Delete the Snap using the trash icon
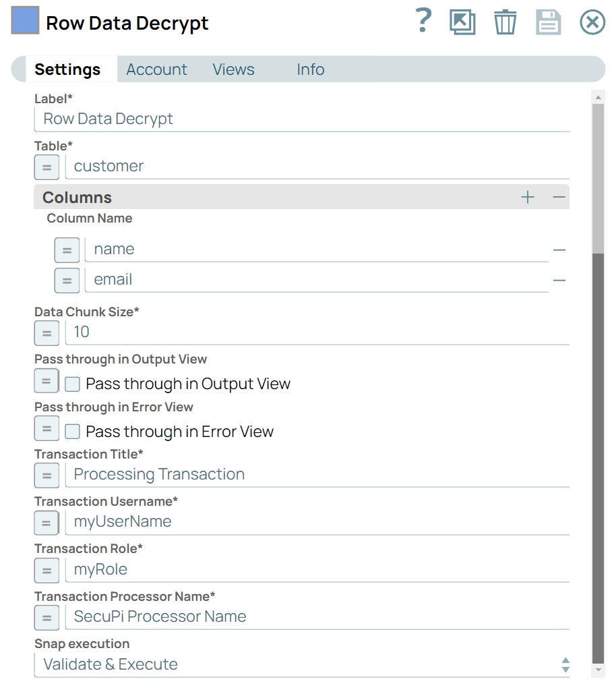 point(505,22)
